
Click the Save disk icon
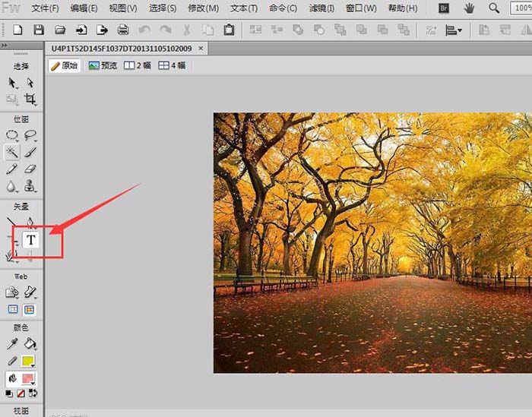pos(39,30)
